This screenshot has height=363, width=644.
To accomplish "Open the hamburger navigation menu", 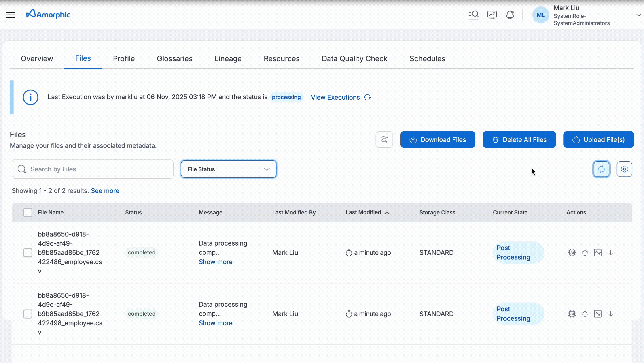I will pyautogui.click(x=10, y=15).
